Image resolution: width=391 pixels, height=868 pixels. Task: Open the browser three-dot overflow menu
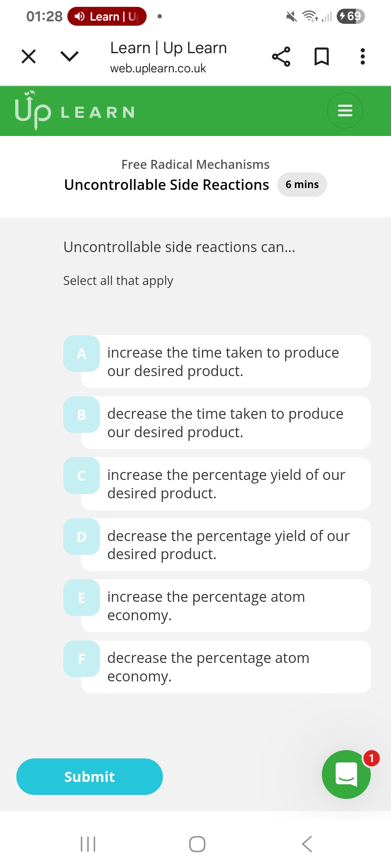362,56
